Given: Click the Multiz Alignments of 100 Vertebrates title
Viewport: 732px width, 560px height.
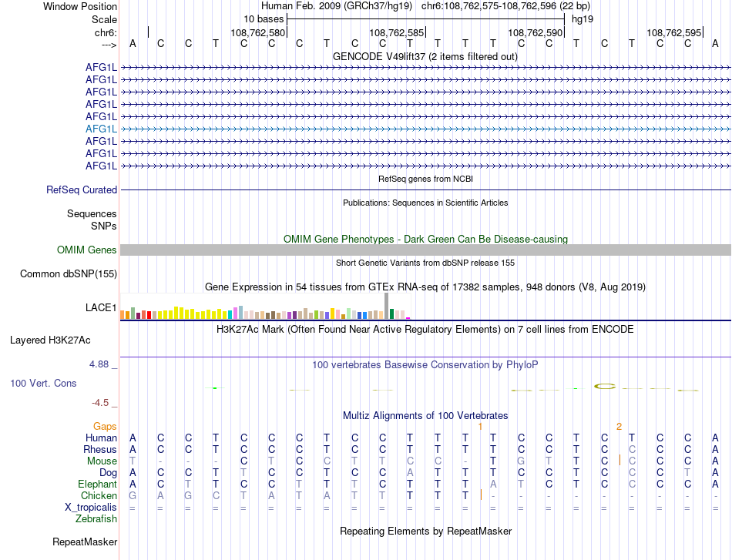Looking at the screenshot, I should [425, 415].
